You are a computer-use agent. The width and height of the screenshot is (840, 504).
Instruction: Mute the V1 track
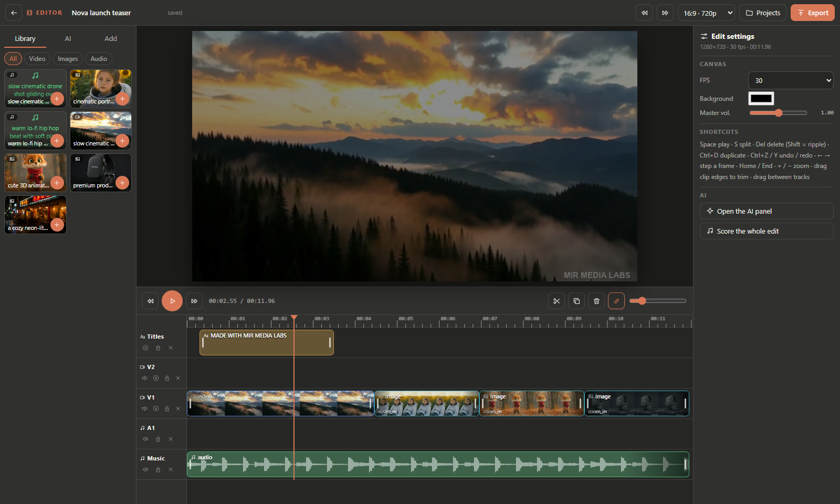144,408
